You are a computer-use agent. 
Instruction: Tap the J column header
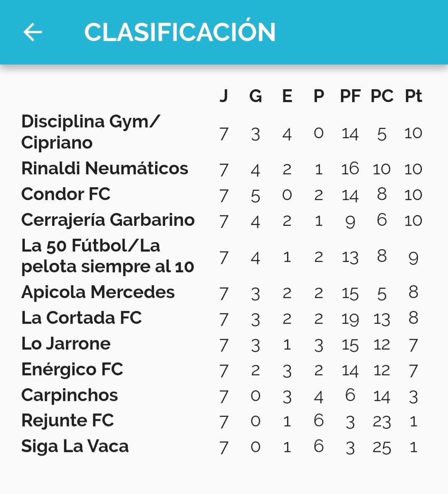[224, 96]
